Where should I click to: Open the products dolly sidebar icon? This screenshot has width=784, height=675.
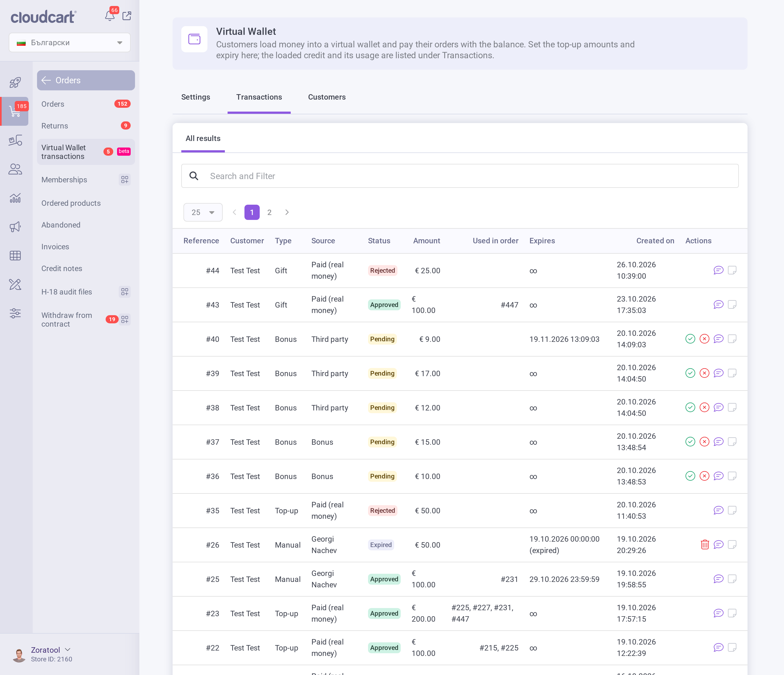point(15,140)
